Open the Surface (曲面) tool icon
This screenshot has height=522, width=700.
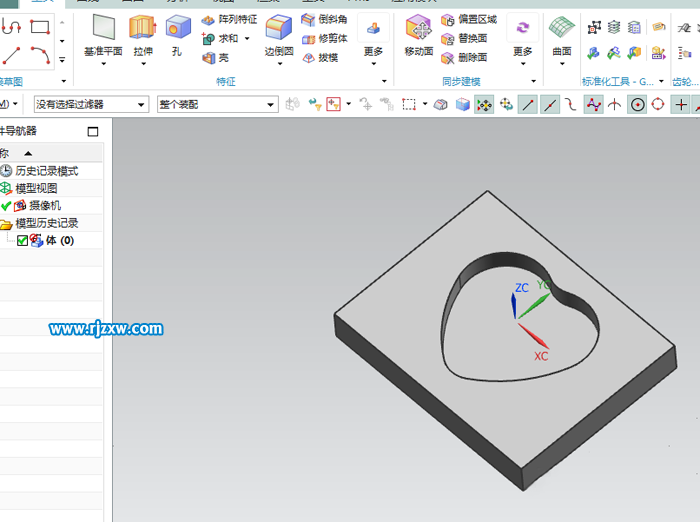562,27
